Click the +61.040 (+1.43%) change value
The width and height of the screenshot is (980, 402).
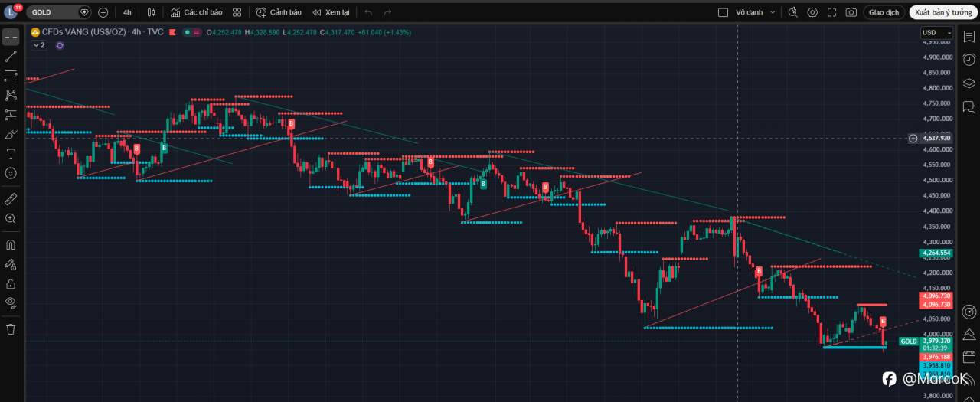[384, 32]
